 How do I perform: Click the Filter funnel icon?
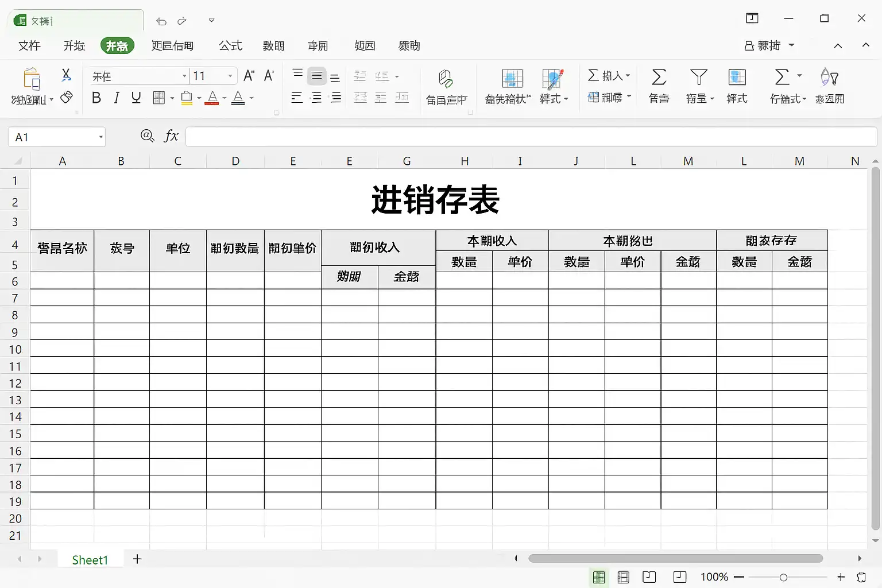coord(698,77)
